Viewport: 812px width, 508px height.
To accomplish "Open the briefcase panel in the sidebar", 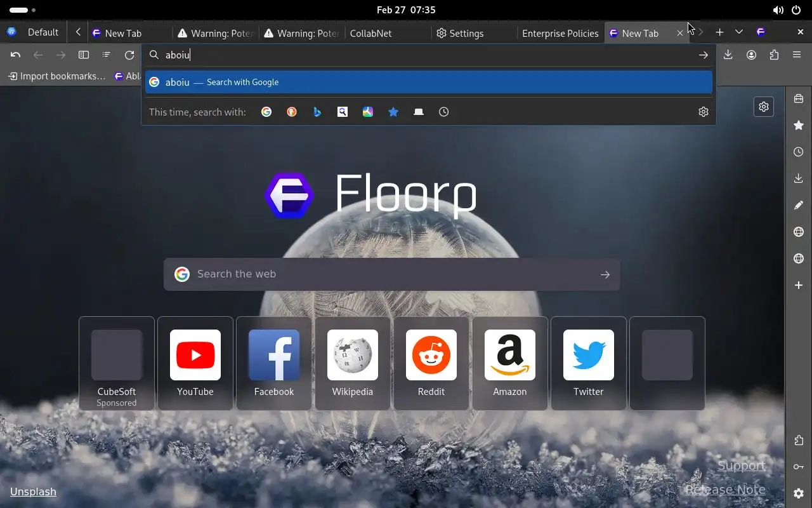I will [x=799, y=98].
